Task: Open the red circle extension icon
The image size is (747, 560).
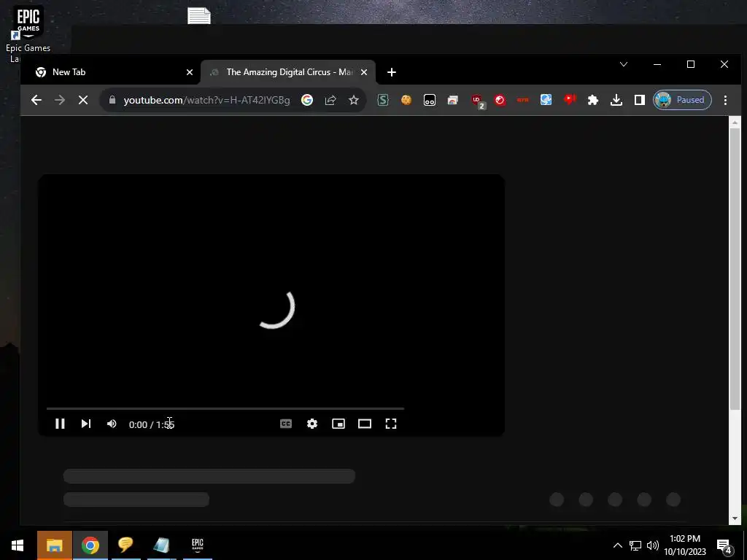Action: (x=499, y=99)
